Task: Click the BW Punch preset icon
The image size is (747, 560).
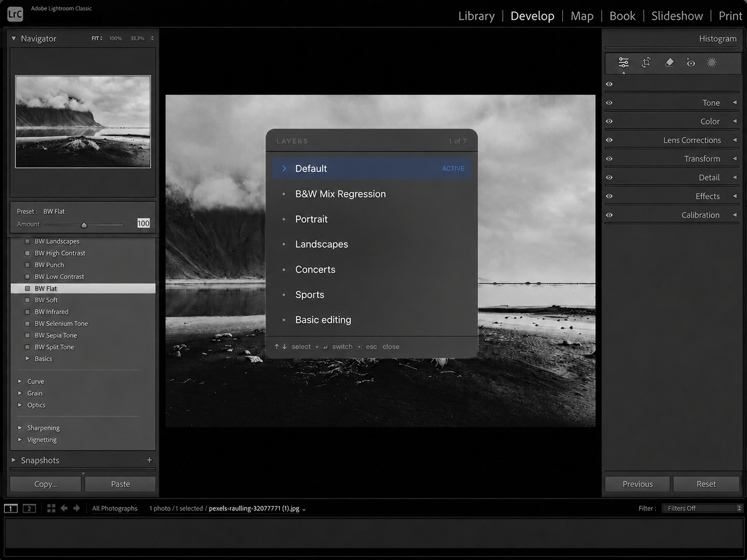Action: (x=27, y=265)
